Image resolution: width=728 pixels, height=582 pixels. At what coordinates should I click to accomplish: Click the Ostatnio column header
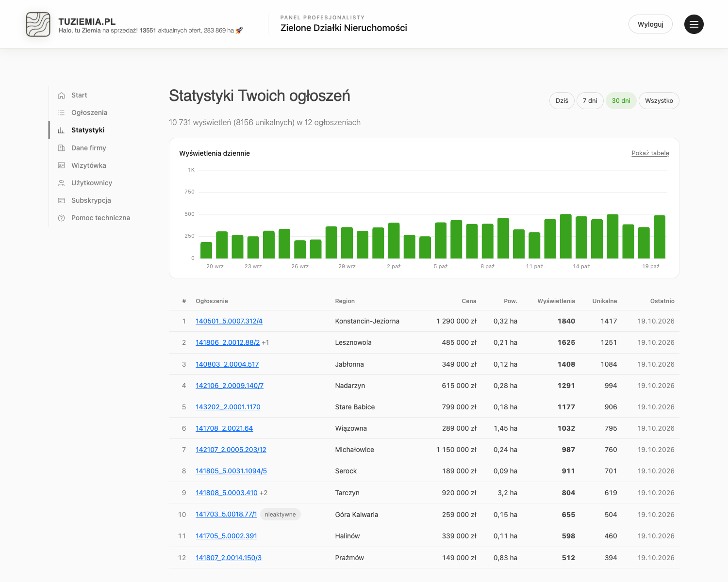[662, 301]
